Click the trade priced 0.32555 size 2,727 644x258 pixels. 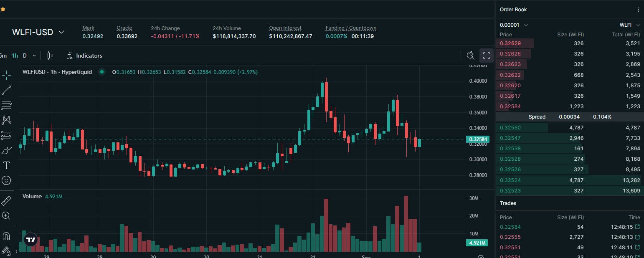tap(570, 237)
